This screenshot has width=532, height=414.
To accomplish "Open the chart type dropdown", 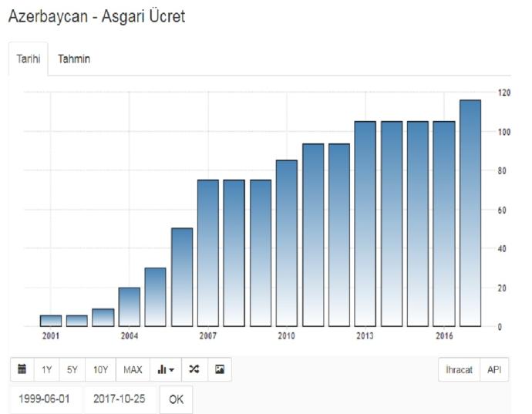I will [x=166, y=369].
